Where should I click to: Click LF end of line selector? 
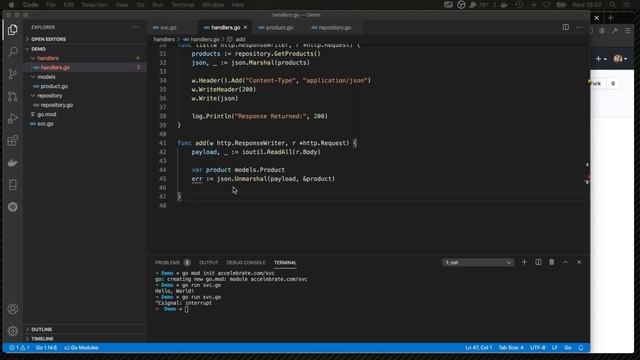point(554,348)
